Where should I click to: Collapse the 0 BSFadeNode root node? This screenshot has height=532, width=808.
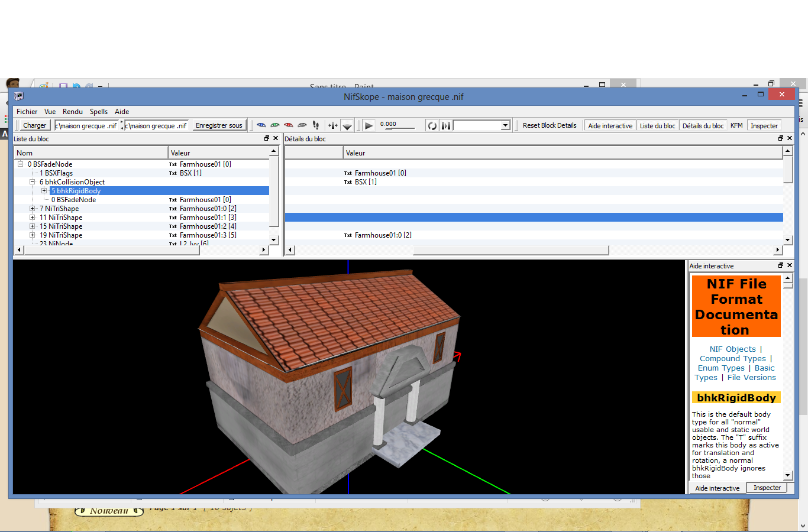(x=20, y=164)
